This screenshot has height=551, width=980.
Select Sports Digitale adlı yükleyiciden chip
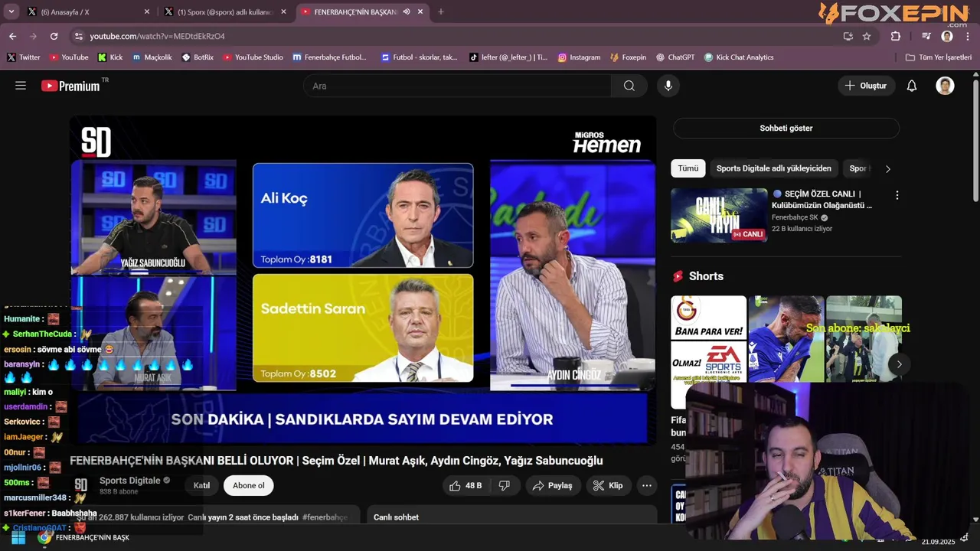click(x=773, y=168)
